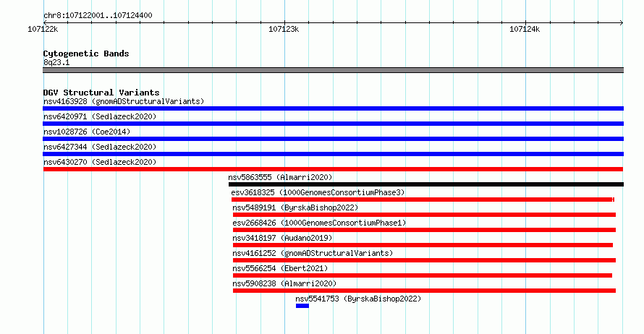Viewport: 644px width, 334px height.
Task: Open the nsv3418197 Audano2019 label
Action: pos(282,238)
